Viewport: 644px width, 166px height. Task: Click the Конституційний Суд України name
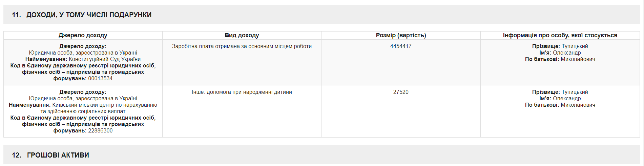tap(104, 59)
